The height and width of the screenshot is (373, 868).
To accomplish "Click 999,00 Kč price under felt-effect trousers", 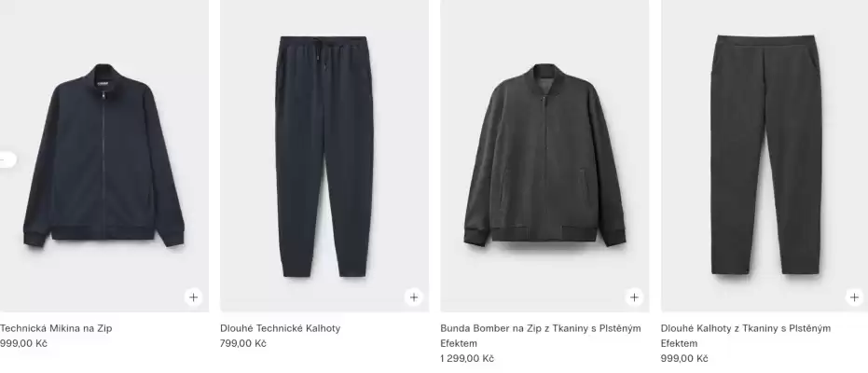I will (x=684, y=358).
